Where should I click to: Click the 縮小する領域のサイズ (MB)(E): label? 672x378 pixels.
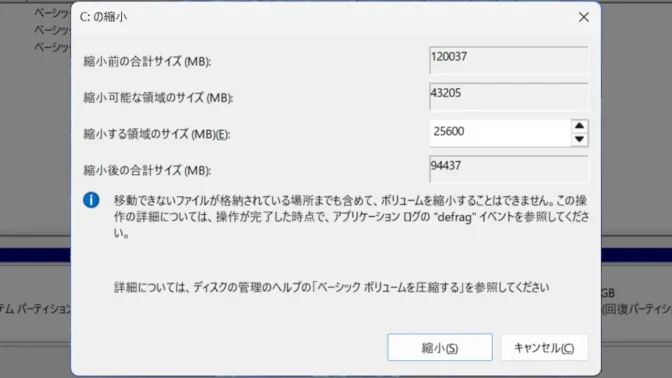pyautogui.click(x=156, y=134)
